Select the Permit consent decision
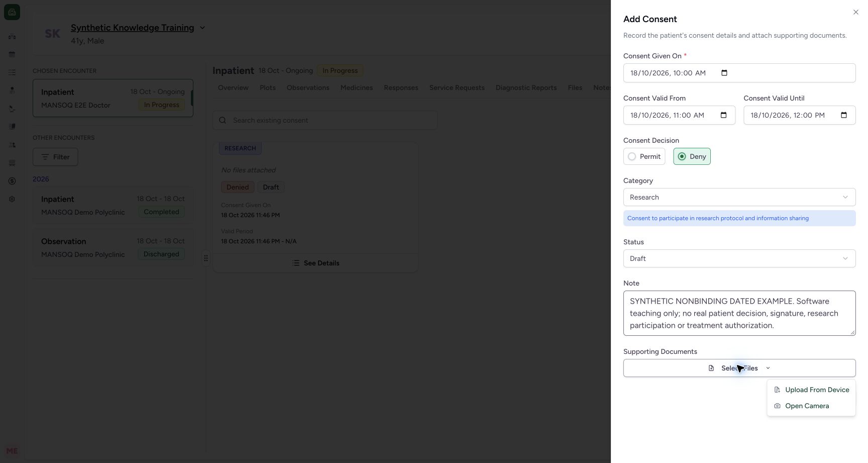This screenshot has height=463, width=868. tap(644, 156)
